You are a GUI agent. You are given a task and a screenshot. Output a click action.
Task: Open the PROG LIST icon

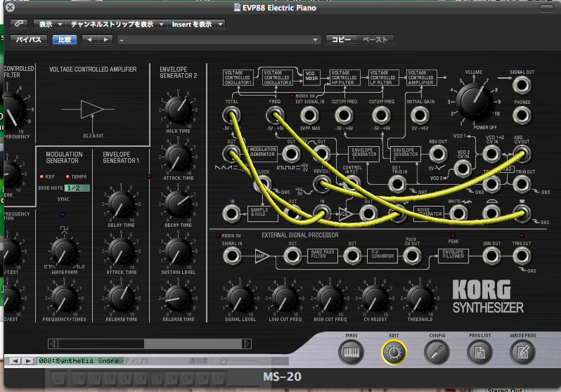(x=479, y=352)
